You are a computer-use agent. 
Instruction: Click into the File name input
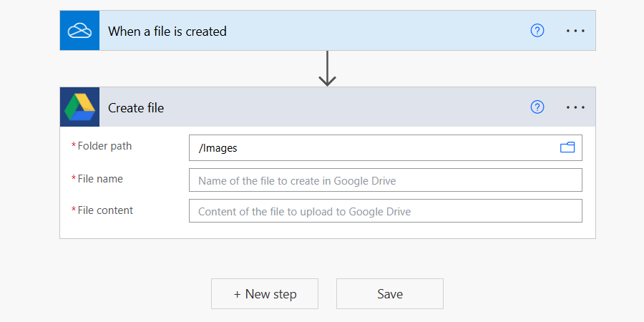pyautogui.click(x=385, y=180)
